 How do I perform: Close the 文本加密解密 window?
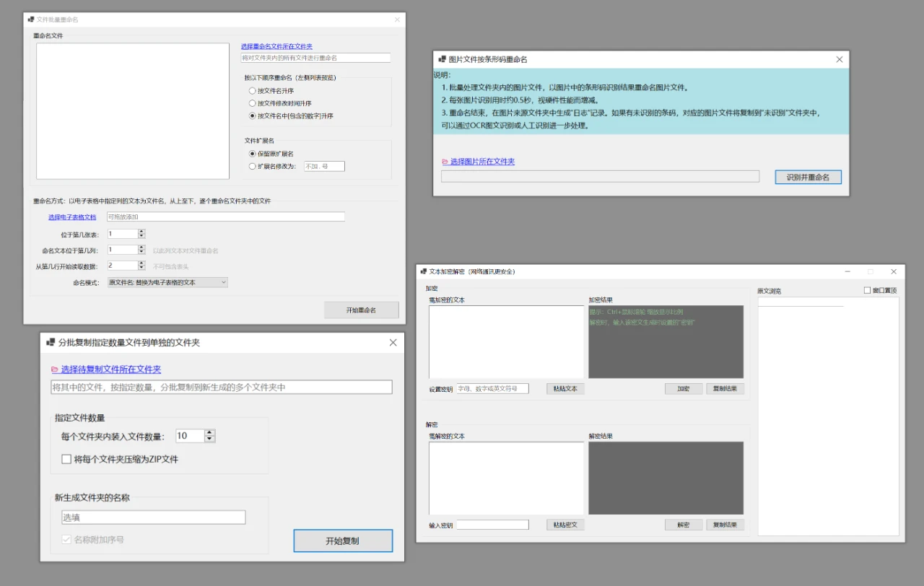[x=893, y=271]
